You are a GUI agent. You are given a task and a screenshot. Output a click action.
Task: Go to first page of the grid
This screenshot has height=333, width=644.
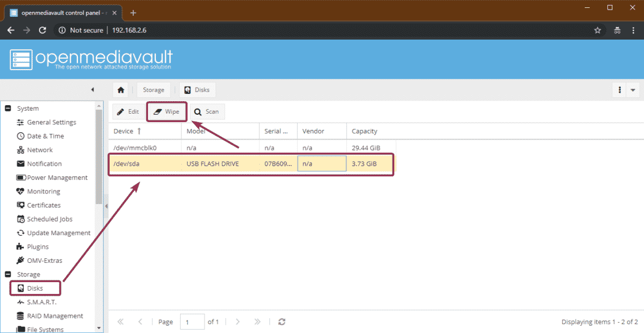coord(120,322)
